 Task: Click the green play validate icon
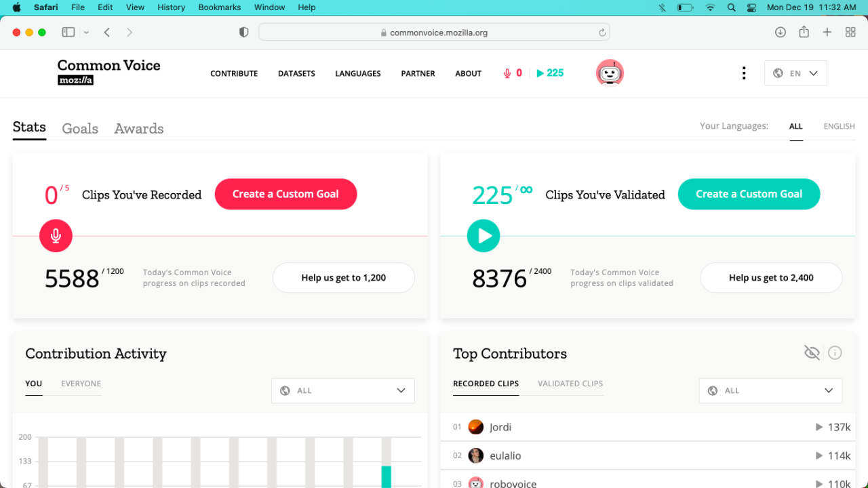[x=484, y=236]
